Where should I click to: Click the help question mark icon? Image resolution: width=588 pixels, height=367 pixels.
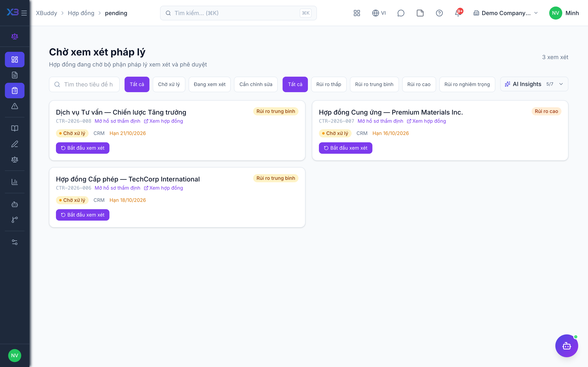439,13
